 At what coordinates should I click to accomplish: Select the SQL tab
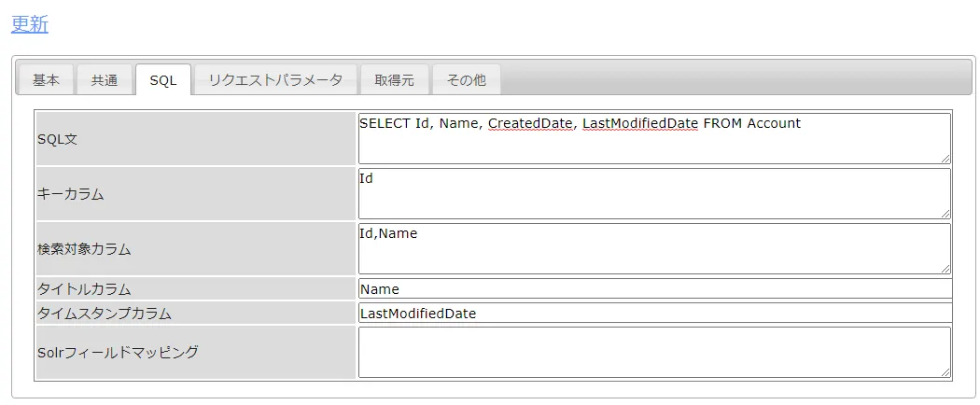[163, 80]
